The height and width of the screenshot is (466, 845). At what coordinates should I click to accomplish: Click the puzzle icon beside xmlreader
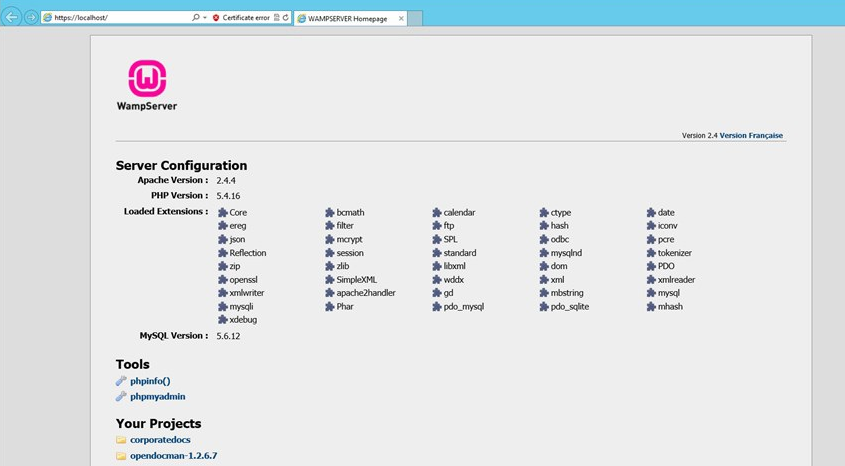[652, 280]
